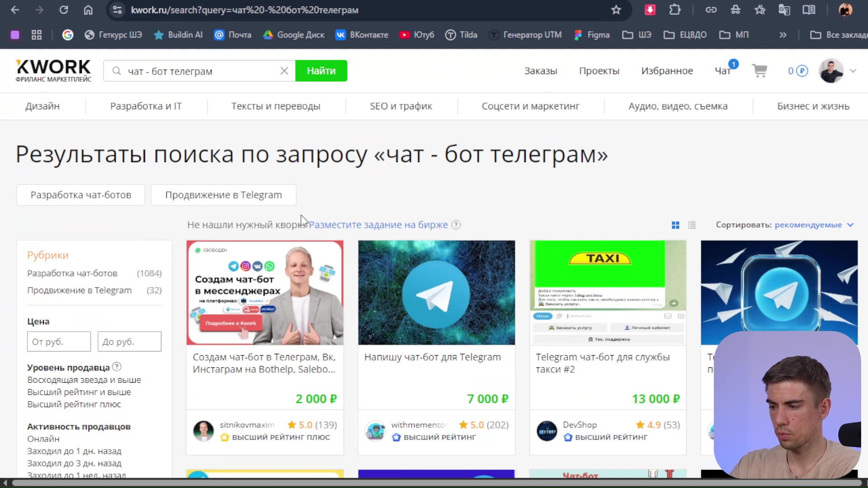Open the ruble balance indicator

[x=798, y=71]
